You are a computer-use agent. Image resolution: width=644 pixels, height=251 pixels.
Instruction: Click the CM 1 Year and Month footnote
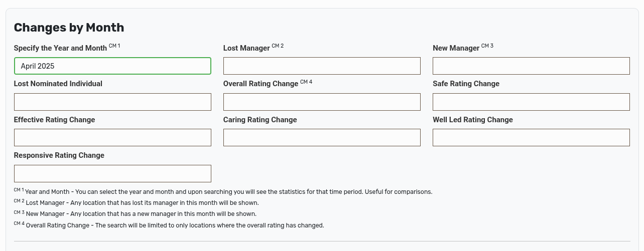coord(228,192)
